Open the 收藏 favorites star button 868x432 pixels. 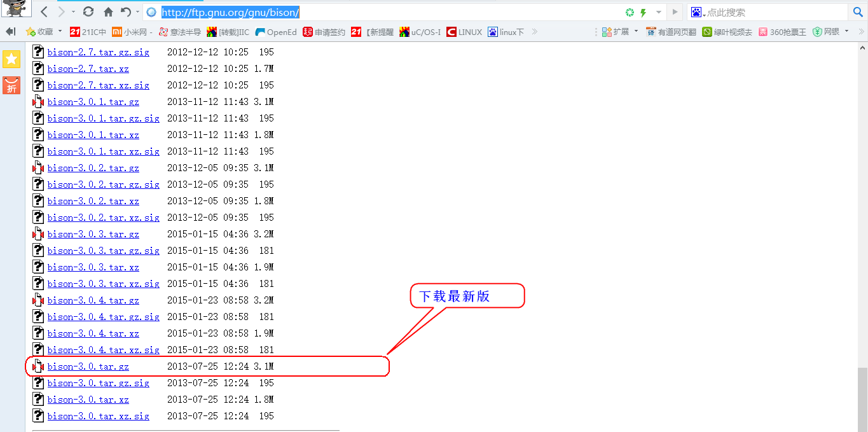(x=39, y=32)
